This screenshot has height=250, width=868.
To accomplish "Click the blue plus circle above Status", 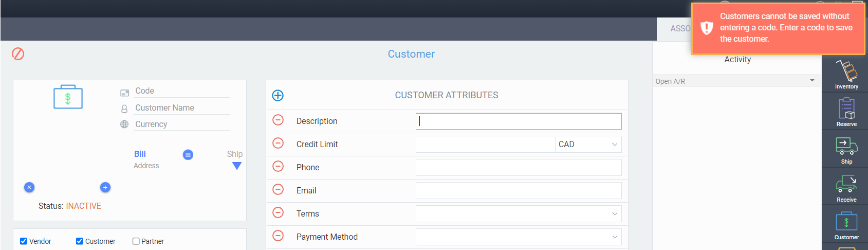I will (105, 187).
